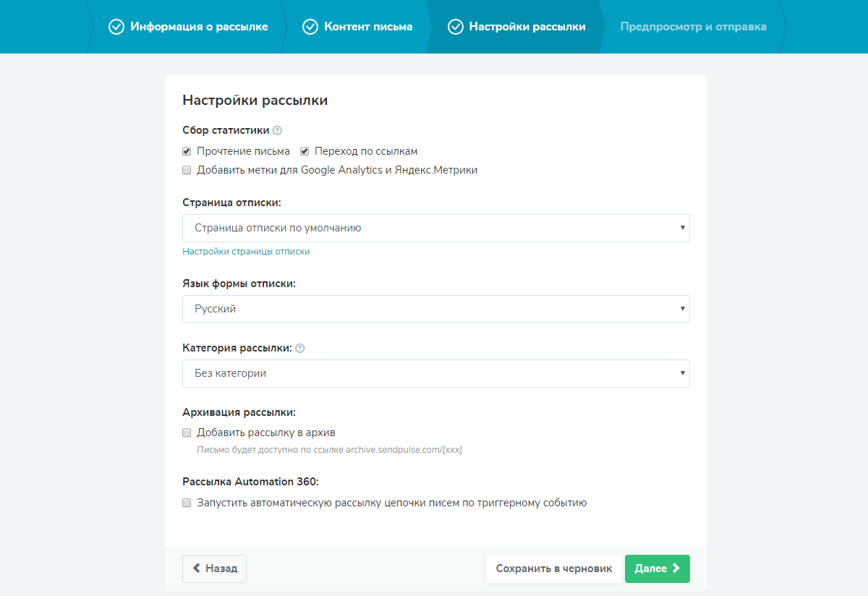Click the help icon next to Категория рассылки

300,348
